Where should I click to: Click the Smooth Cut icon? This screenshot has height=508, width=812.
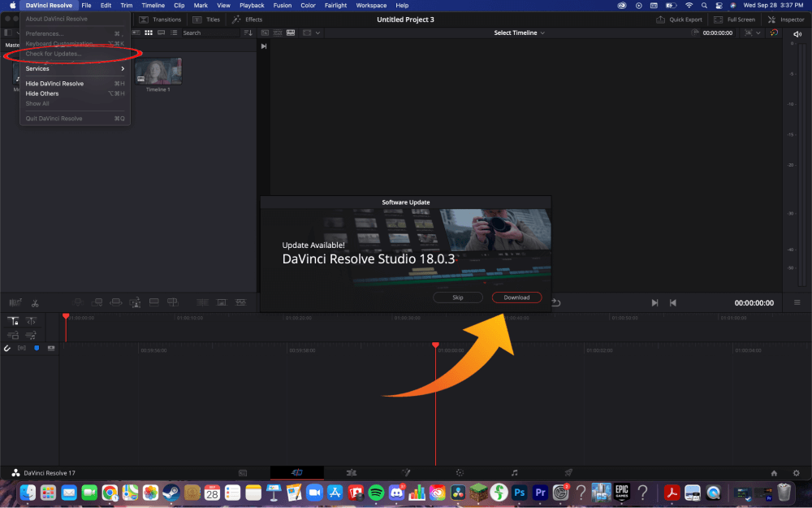point(241,302)
